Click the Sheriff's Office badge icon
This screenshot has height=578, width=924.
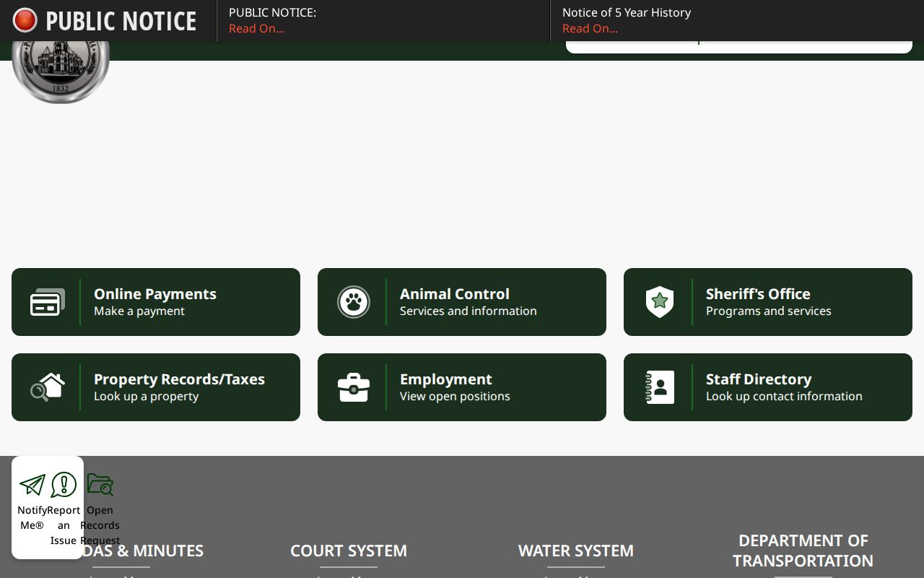tap(660, 302)
